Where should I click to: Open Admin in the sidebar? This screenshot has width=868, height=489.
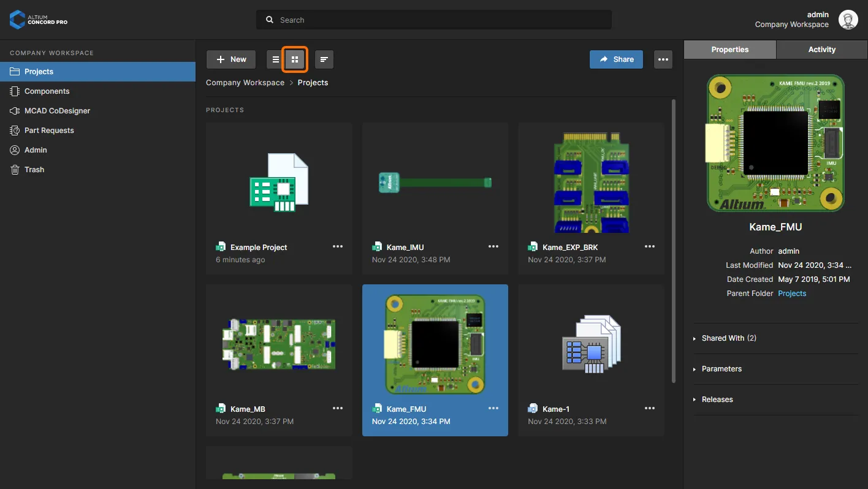(98, 150)
